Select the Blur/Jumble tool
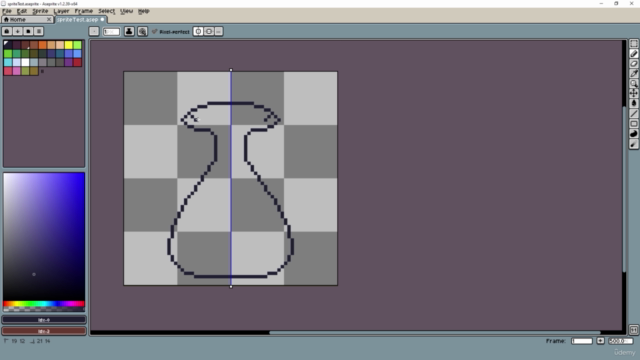Image resolution: width=640 pixels, height=360 pixels. (633, 144)
